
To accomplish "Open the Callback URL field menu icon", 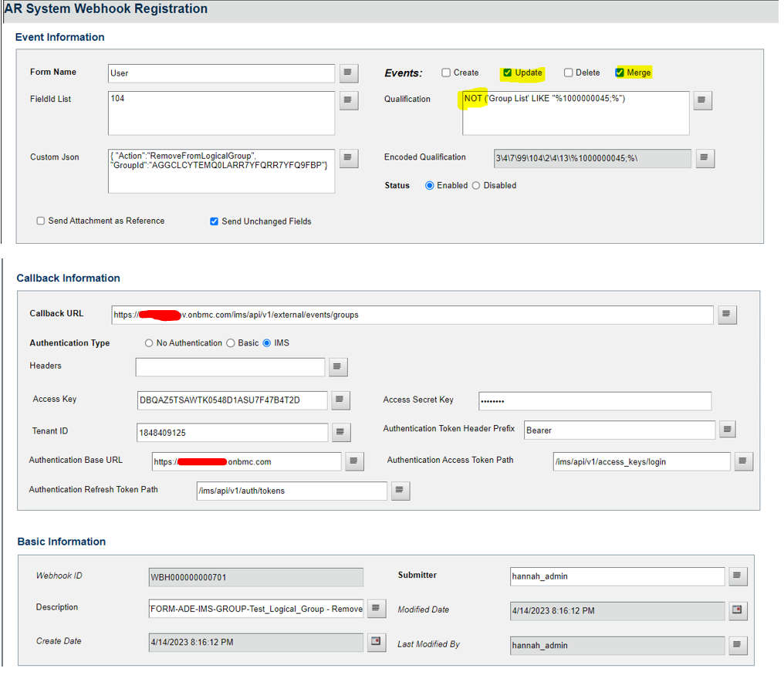I will (727, 315).
